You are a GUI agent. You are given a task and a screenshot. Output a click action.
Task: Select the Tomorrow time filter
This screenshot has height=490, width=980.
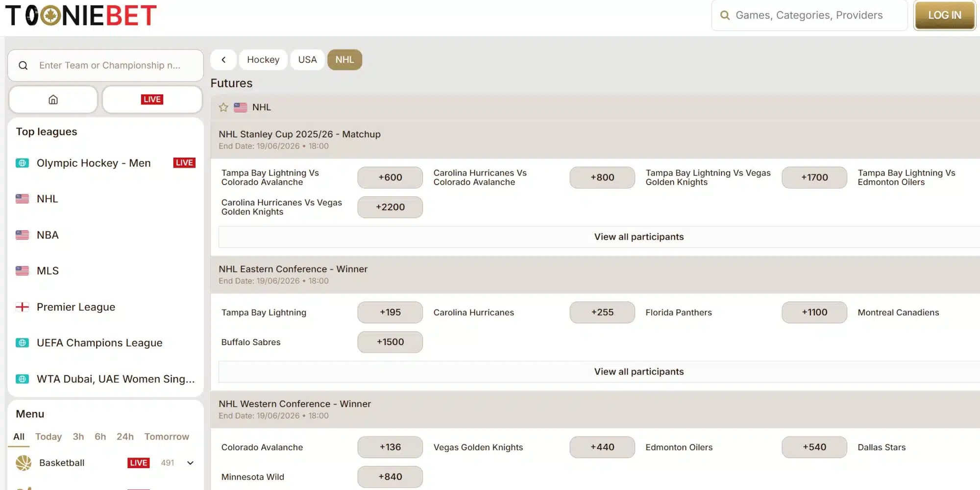[x=167, y=436]
